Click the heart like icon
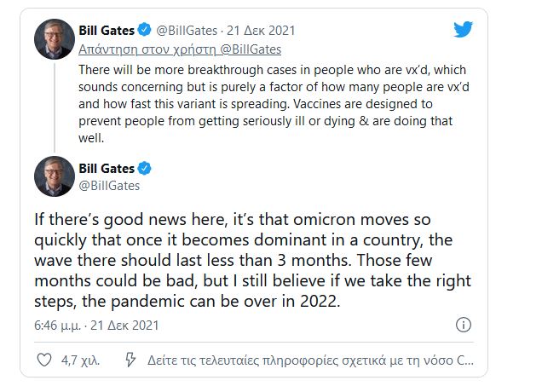The height and width of the screenshot is (392, 542). (43, 360)
